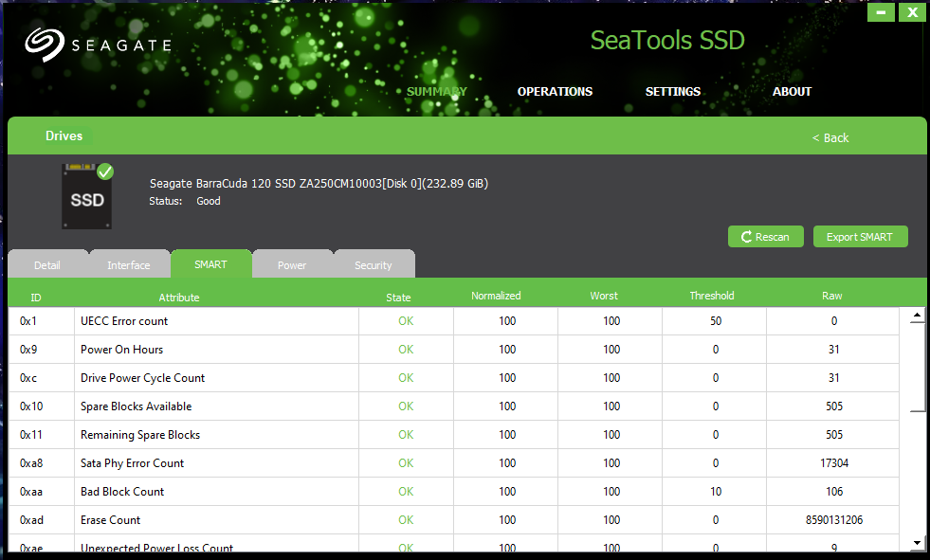The width and height of the screenshot is (930, 560).
Task: Click the SeaTools SSD title
Action: point(667,41)
